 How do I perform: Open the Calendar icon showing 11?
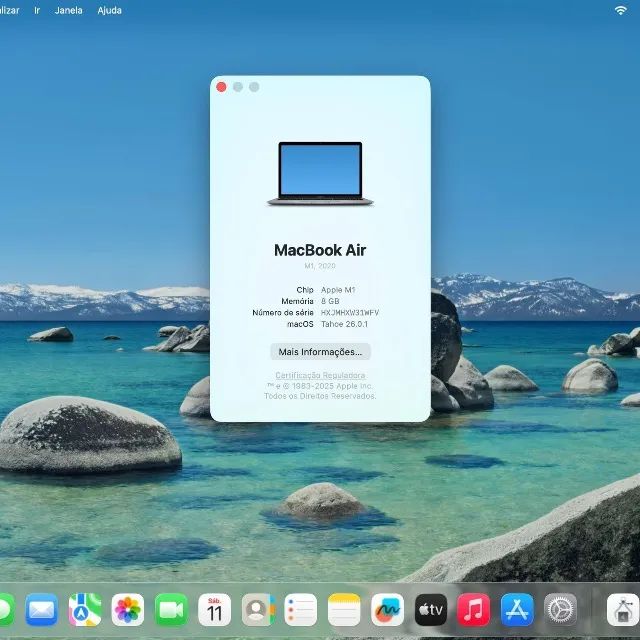[x=214, y=610]
